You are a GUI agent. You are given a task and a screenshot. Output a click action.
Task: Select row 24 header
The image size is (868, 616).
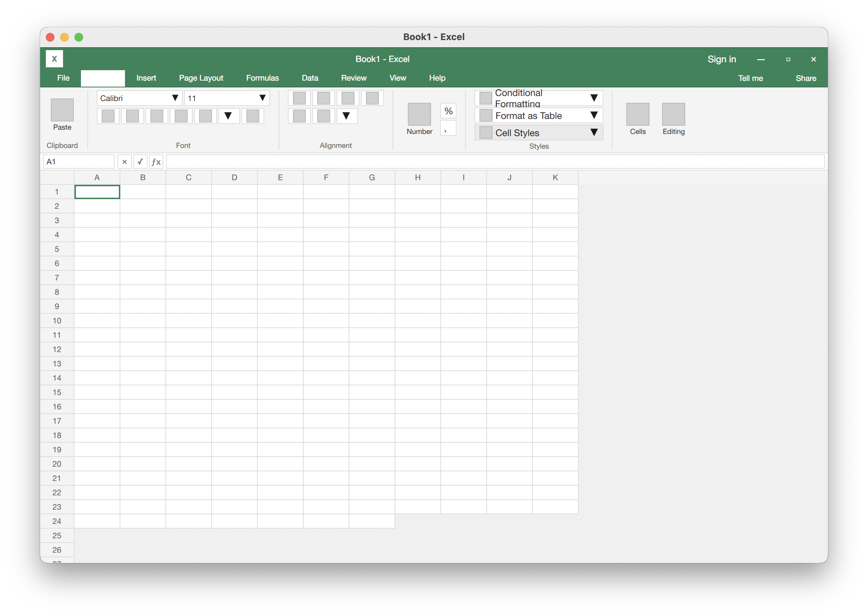click(x=57, y=521)
